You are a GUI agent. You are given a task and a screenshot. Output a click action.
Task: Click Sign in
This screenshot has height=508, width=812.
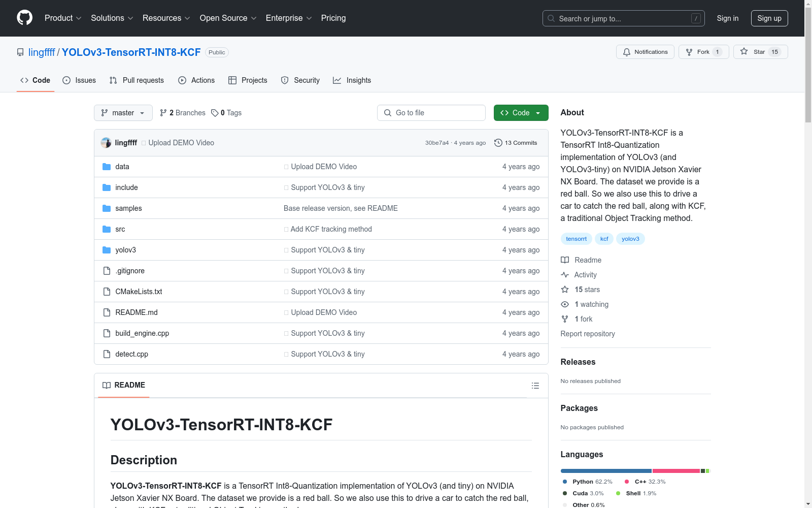tap(727, 18)
